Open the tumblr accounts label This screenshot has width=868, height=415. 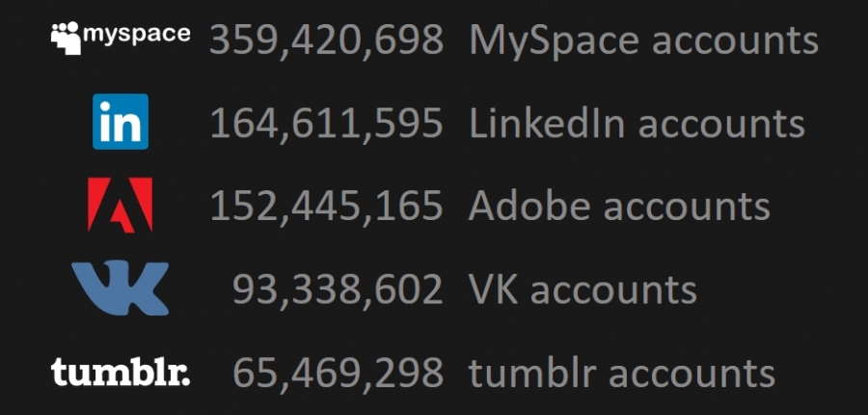(x=622, y=373)
